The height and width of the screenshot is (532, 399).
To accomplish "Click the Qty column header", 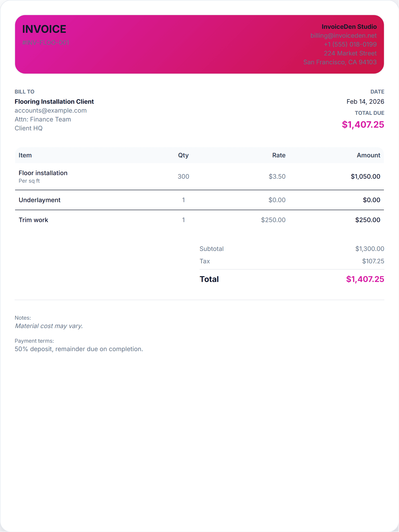I will click(x=183, y=155).
